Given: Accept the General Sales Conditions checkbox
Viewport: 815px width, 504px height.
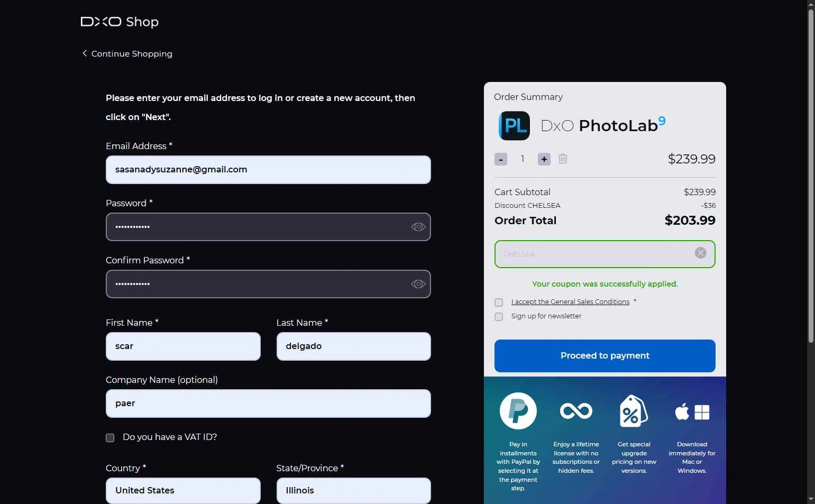Looking at the screenshot, I should [499, 303].
